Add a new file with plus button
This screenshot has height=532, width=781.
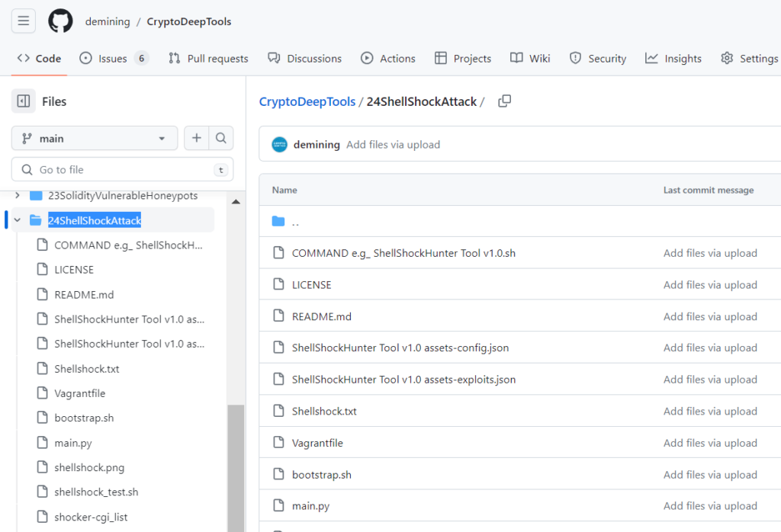pyautogui.click(x=196, y=138)
